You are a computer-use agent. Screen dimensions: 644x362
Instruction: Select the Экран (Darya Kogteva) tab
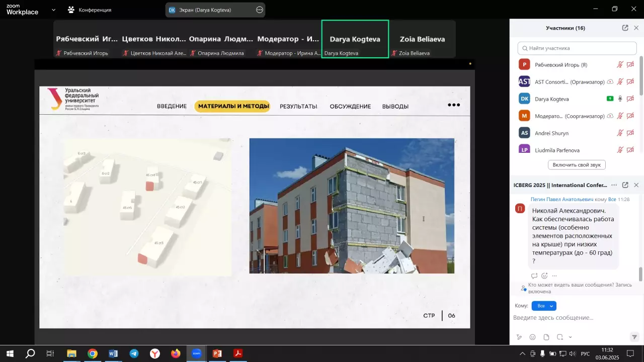[x=206, y=10]
